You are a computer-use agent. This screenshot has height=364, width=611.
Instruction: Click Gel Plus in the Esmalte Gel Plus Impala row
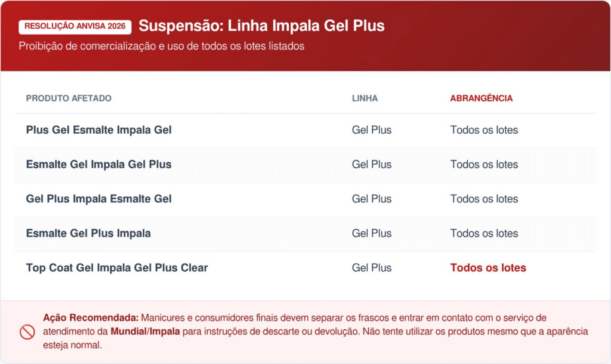[x=372, y=234]
